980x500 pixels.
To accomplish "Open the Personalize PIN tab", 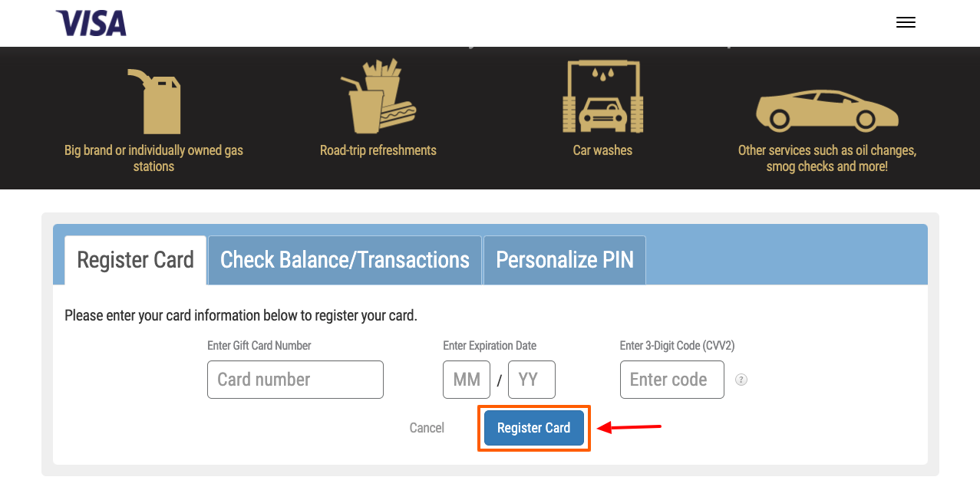I will [x=564, y=260].
